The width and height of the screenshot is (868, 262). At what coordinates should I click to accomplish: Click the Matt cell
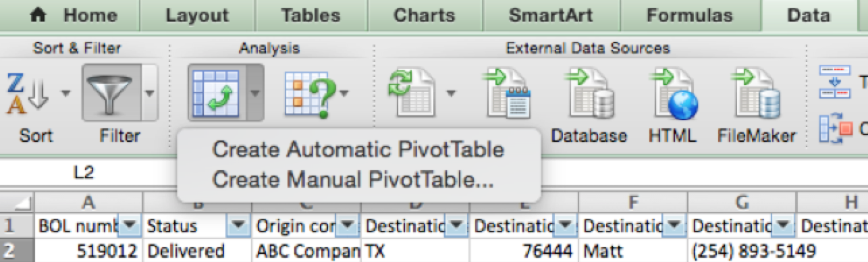pyautogui.click(x=633, y=251)
